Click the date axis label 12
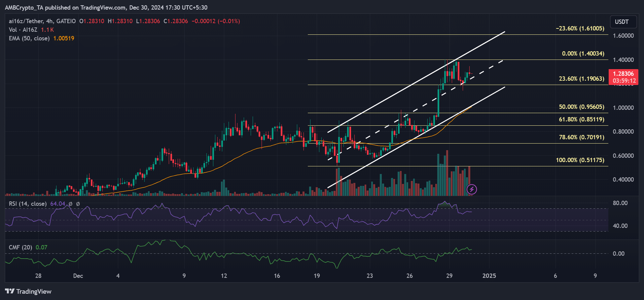644x300 pixels. (224, 276)
